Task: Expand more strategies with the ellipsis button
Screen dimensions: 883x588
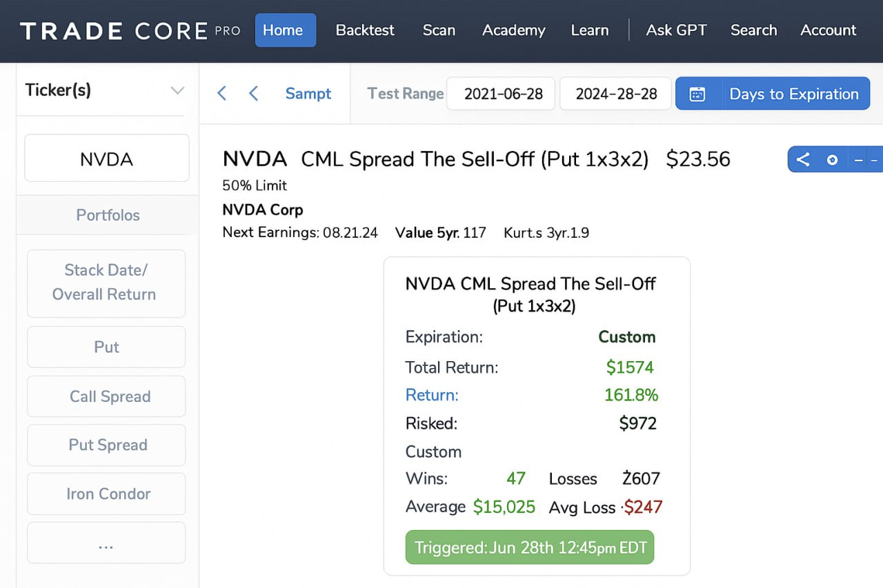Action: coord(106,543)
